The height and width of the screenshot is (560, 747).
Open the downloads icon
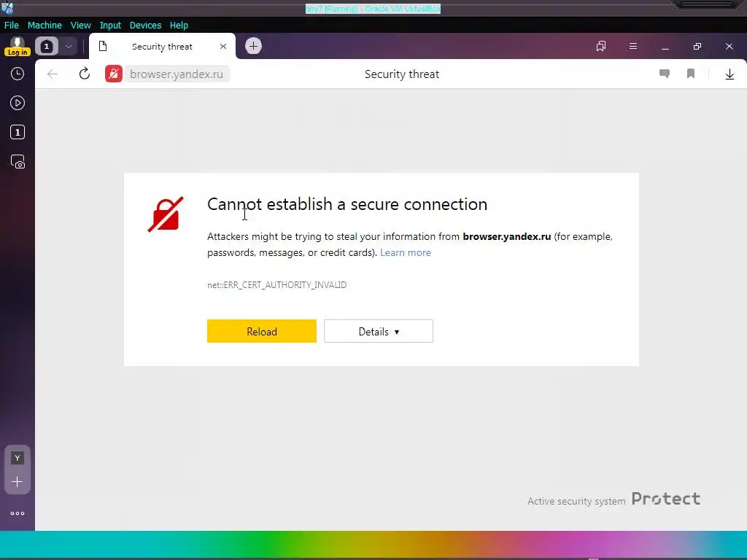click(x=729, y=74)
